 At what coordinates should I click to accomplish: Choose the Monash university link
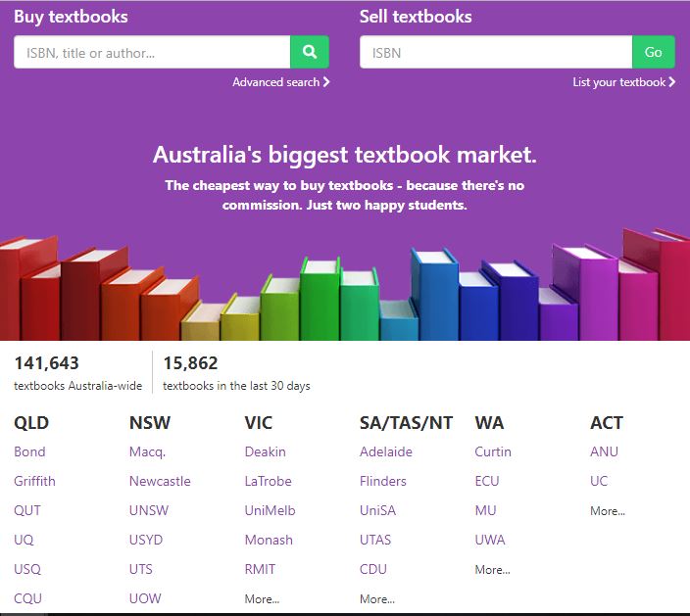[268, 540]
